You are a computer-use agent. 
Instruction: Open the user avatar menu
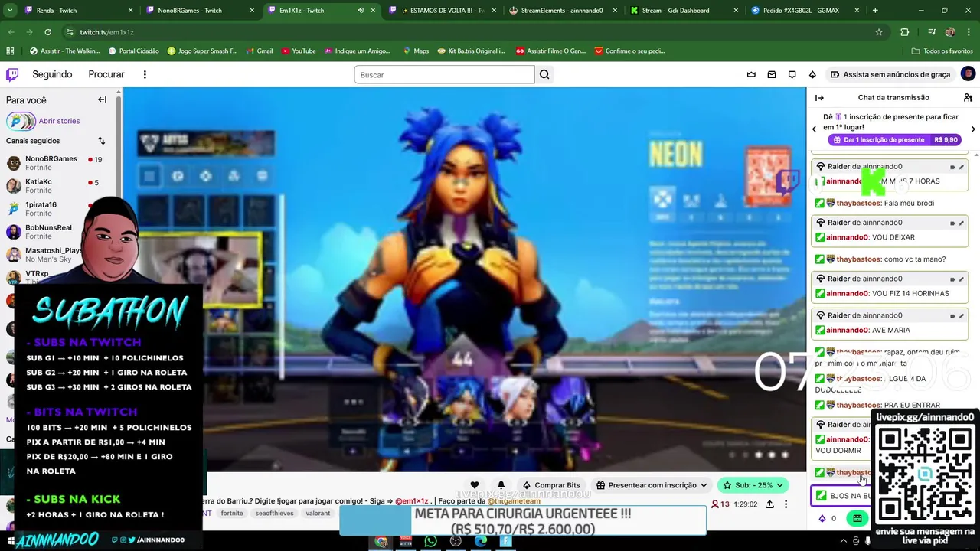968,74
